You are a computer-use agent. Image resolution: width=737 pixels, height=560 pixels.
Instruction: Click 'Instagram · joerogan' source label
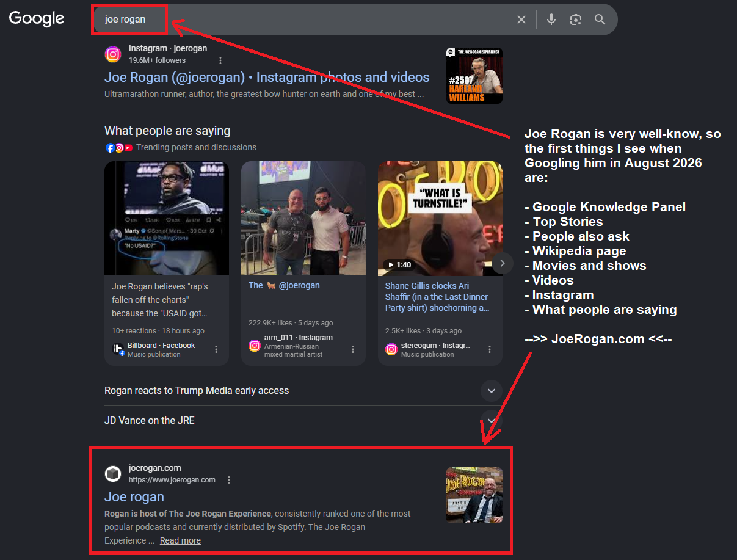(x=168, y=48)
